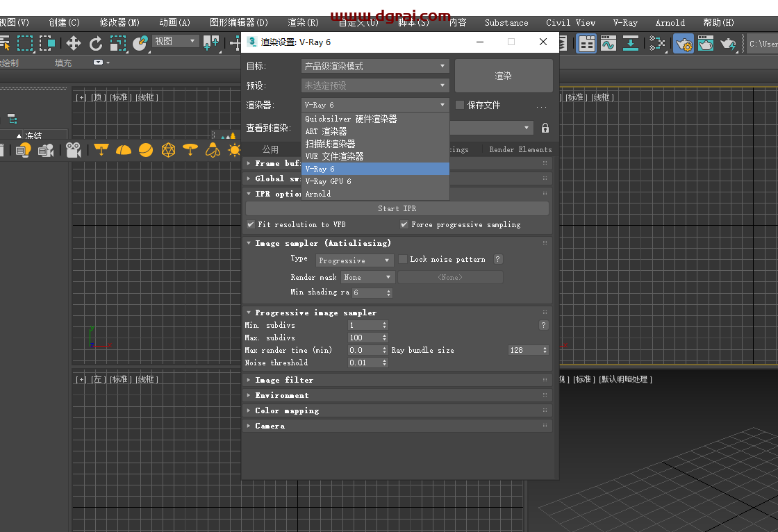Click the Start IPR button
The image size is (778, 532).
pos(397,208)
